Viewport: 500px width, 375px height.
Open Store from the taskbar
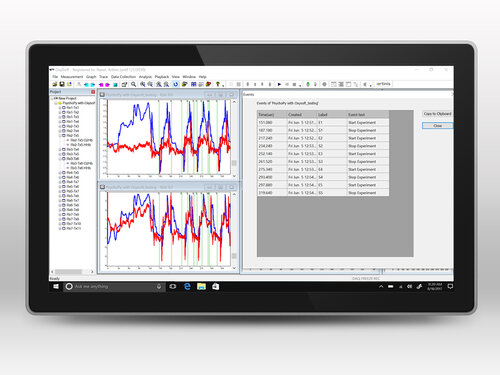tap(216, 286)
